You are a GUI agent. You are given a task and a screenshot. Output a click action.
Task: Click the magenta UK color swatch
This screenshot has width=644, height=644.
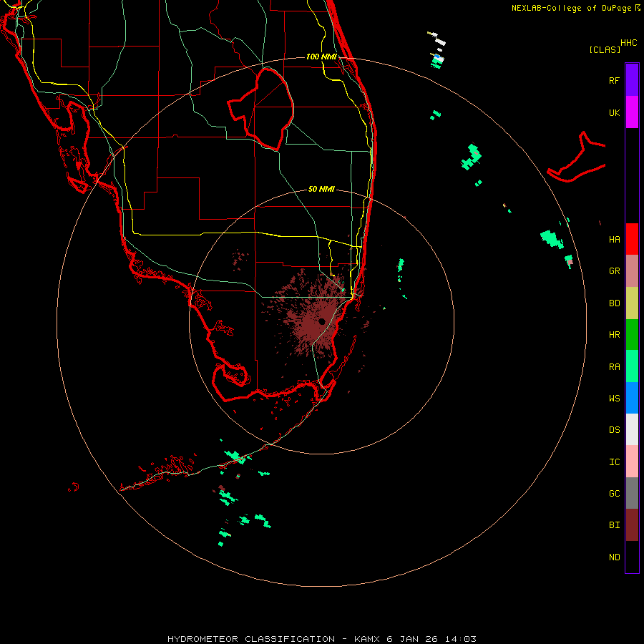(632, 112)
